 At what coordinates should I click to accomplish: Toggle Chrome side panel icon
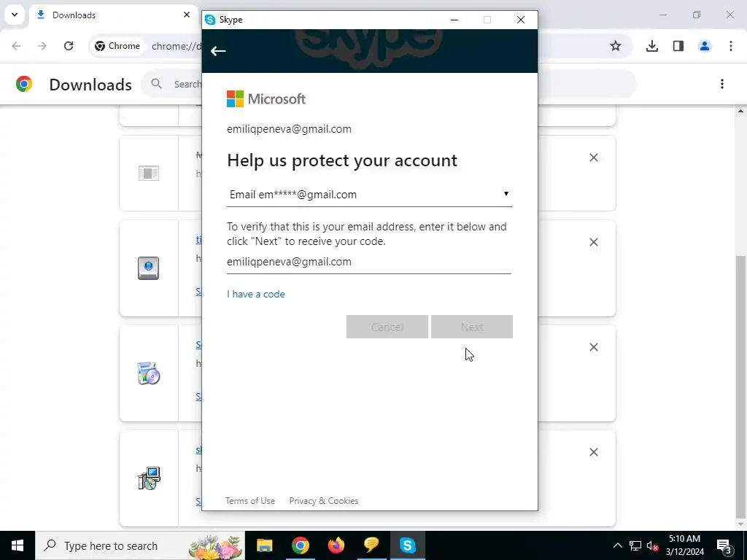pos(678,46)
